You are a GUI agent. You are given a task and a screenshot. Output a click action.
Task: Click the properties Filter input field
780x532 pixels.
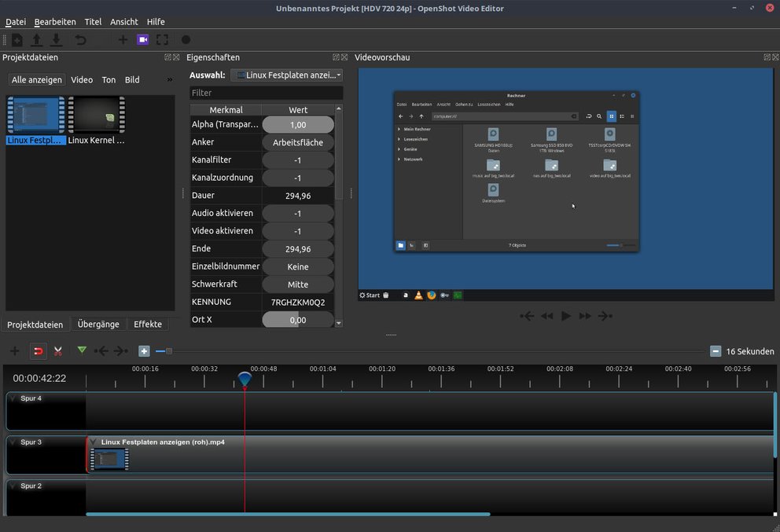tap(266, 93)
